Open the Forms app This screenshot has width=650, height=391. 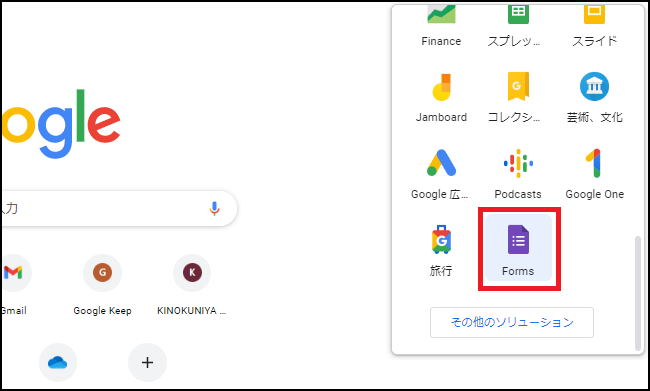pyautogui.click(x=518, y=248)
